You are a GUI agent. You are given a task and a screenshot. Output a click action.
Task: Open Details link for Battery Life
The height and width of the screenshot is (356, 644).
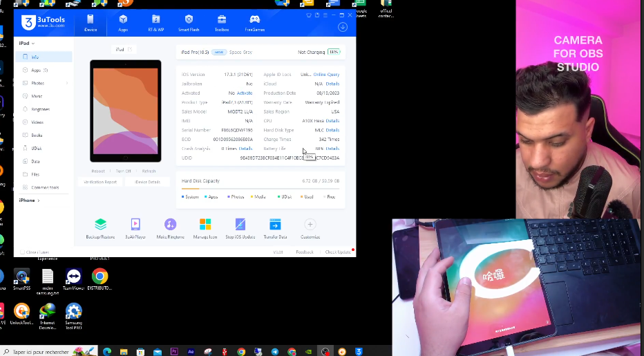point(332,149)
